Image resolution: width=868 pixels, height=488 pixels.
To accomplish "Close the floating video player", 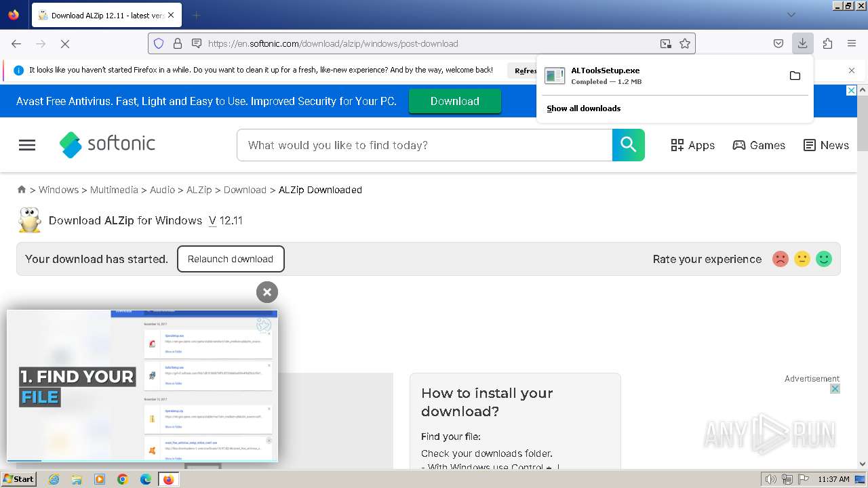I will (x=267, y=292).
